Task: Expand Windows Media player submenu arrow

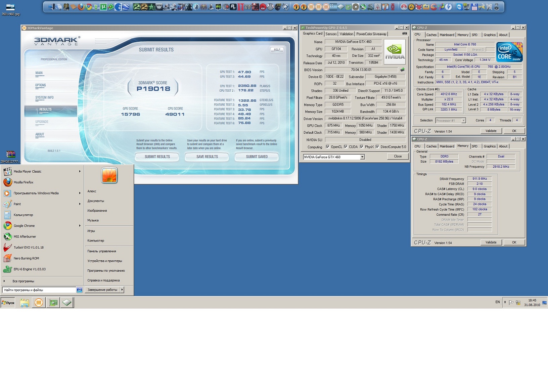Action: (80, 193)
